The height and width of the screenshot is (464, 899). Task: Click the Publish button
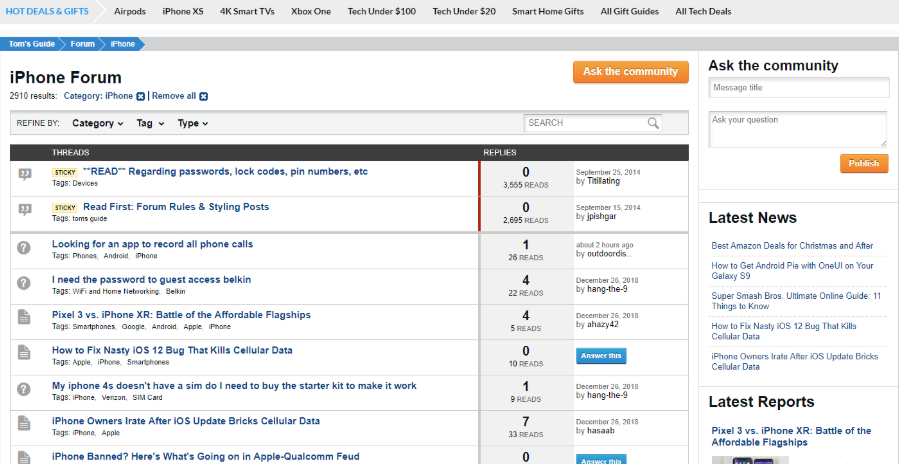(x=864, y=163)
